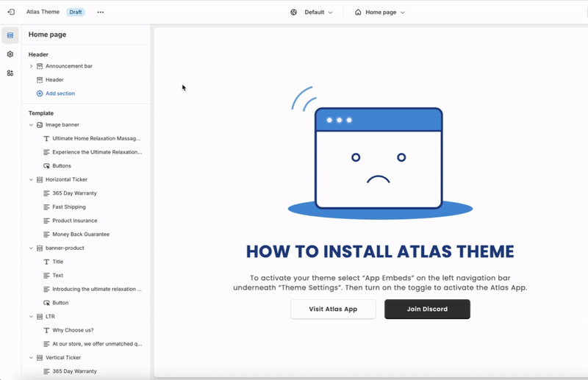This screenshot has width=588, height=380.
Task: Click the Draft status badge
Action: [x=76, y=12]
